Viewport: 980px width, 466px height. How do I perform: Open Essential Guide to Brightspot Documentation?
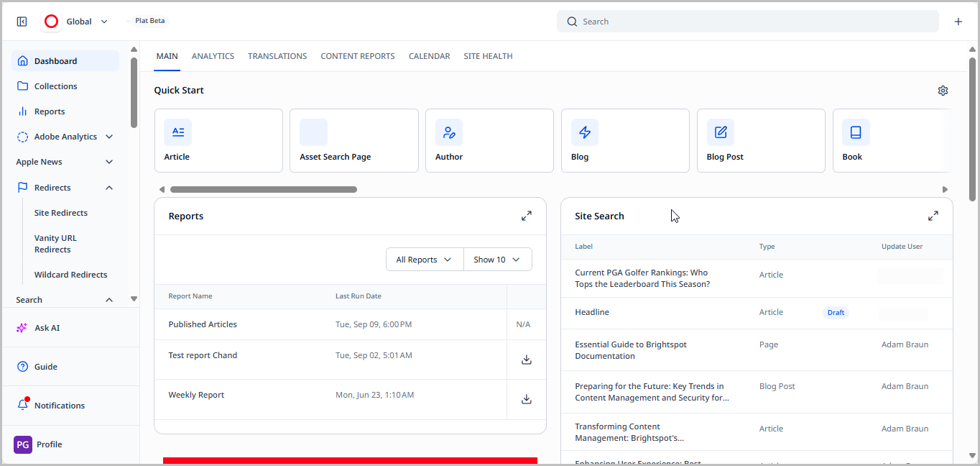click(x=630, y=350)
